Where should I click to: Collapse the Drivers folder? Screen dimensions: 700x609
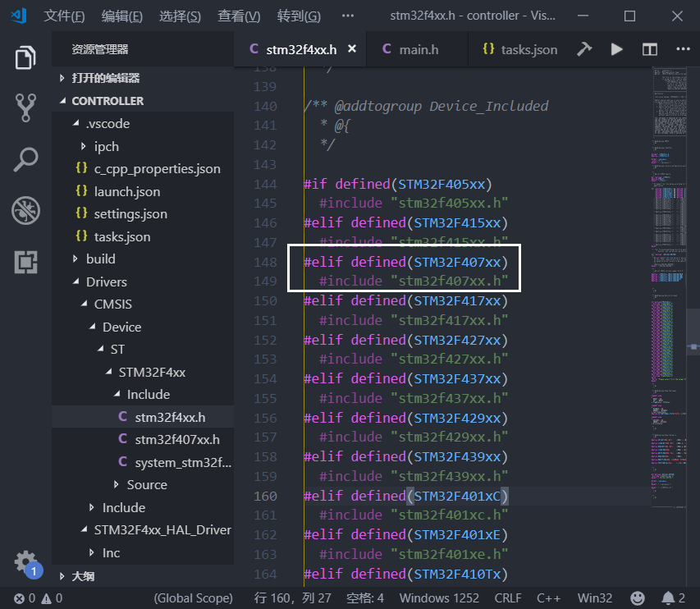106,282
